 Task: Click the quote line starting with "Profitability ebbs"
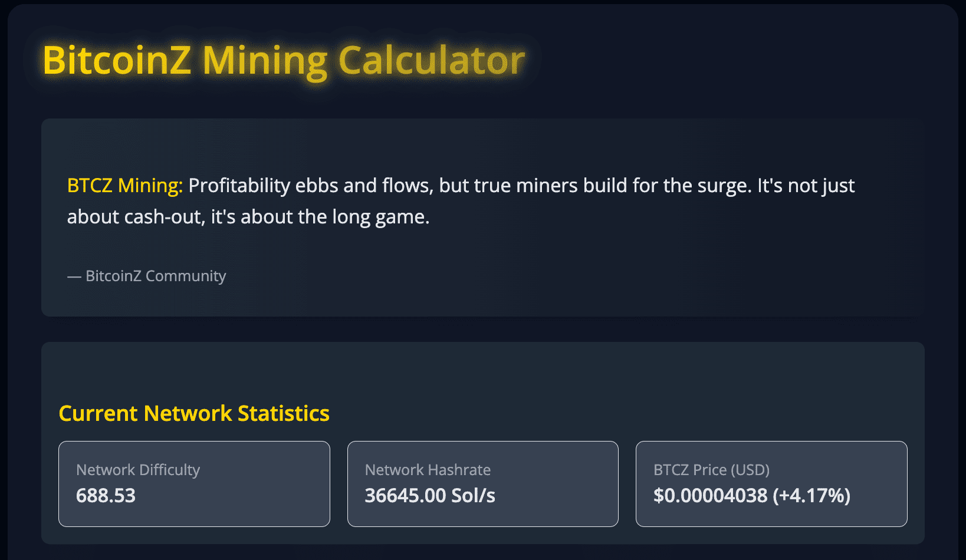click(521, 186)
